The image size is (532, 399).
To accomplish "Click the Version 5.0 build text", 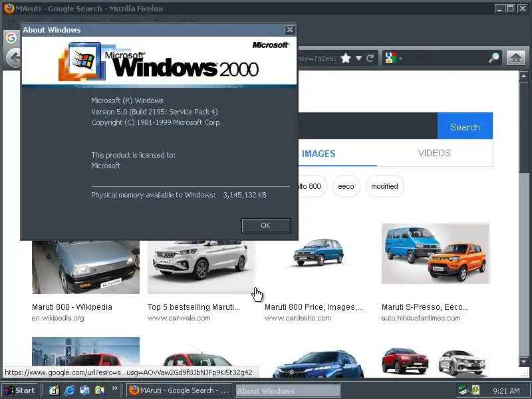I will [x=154, y=112].
